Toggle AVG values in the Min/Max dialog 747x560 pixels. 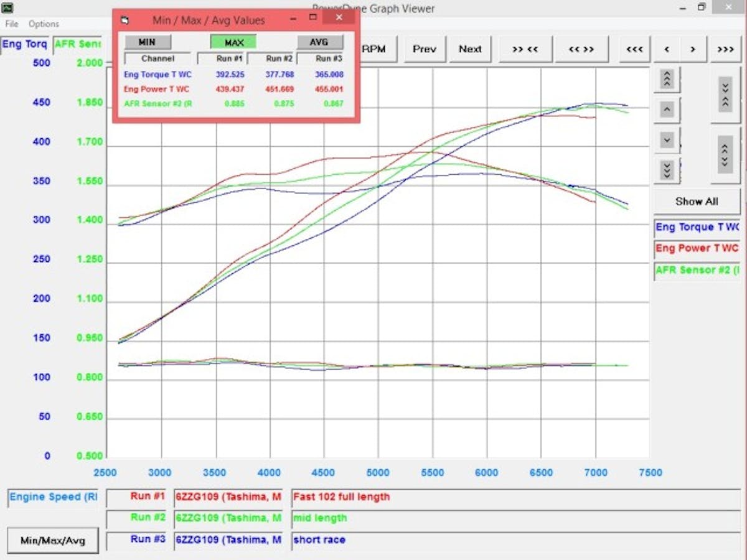tap(319, 42)
